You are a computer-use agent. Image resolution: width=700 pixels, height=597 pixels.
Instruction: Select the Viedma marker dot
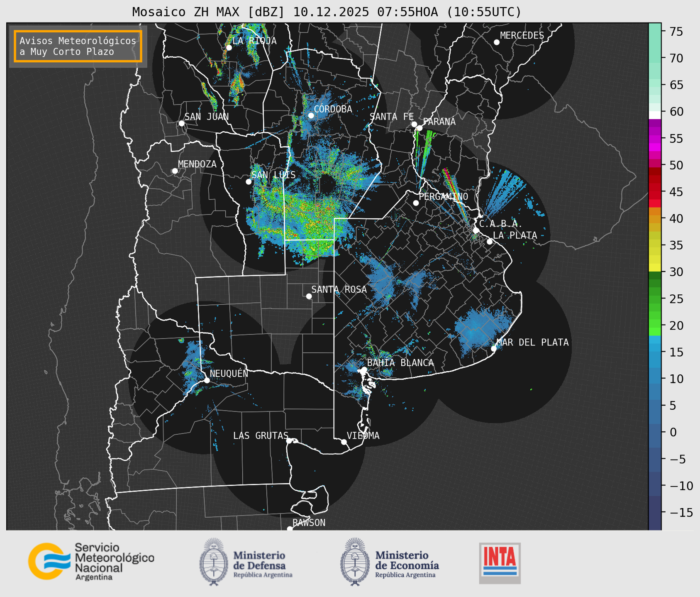(x=344, y=442)
